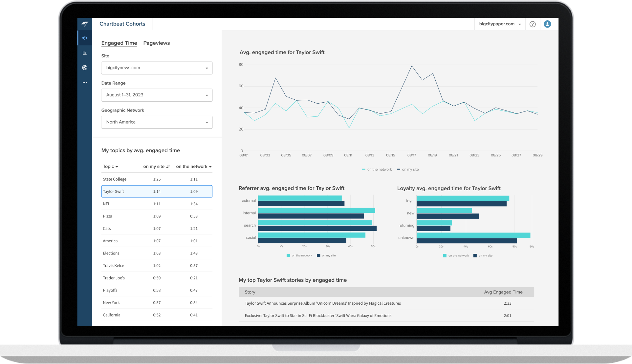This screenshot has width=632, height=364.
Task: Open the ellipsis more-options sidebar icon
Action: (x=84, y=82)
